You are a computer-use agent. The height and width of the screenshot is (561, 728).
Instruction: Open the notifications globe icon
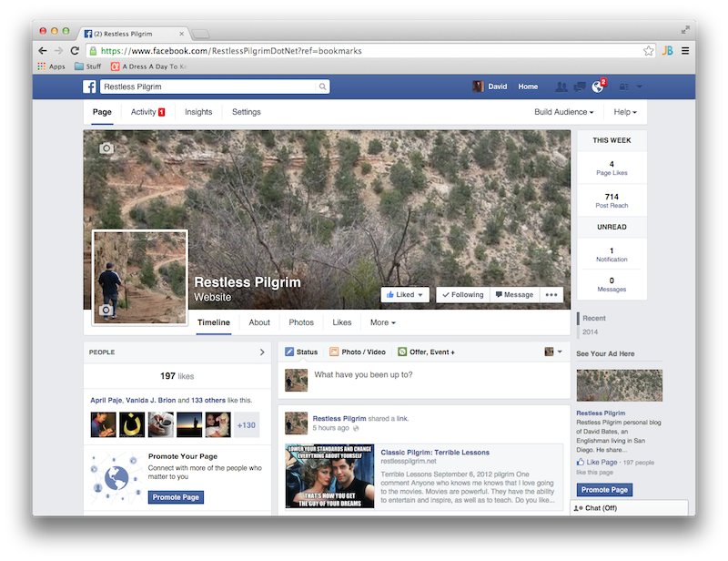[x=598, y=87]
